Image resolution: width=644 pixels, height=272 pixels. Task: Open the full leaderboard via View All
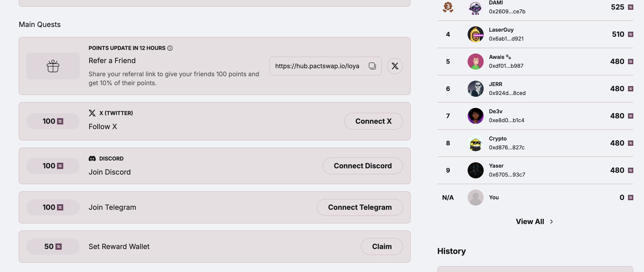pyautogui.click(x=530, y=221)
